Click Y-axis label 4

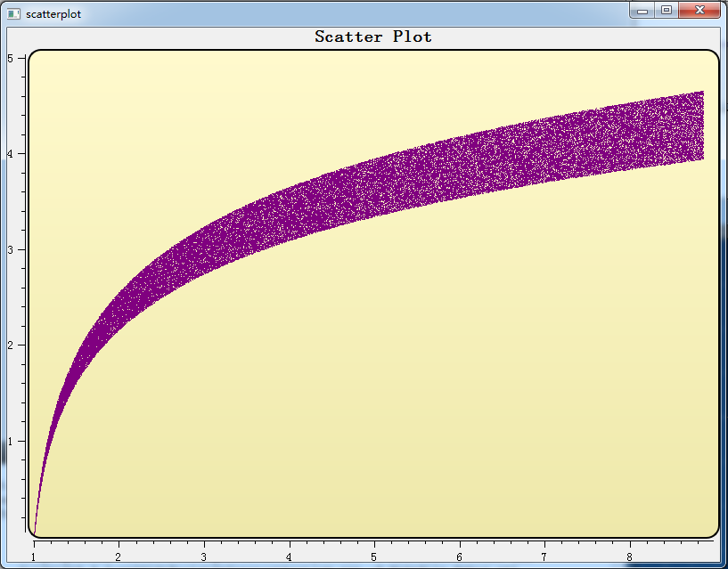(x=10, y=154)
